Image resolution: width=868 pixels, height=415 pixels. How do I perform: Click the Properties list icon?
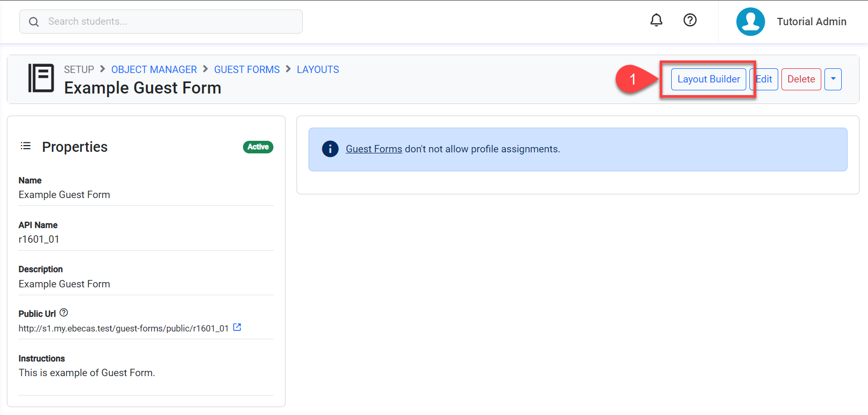coord(26,146)
